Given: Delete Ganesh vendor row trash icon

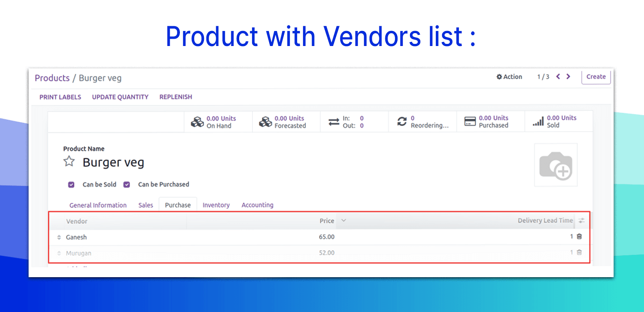Looking at the screenshot, I should tap(579, 236).
